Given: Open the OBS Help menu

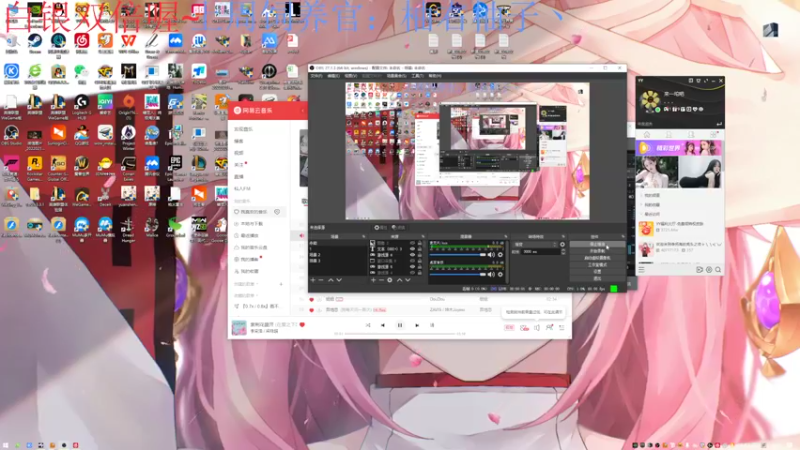Looking at the screenshot, I should 435,76.
